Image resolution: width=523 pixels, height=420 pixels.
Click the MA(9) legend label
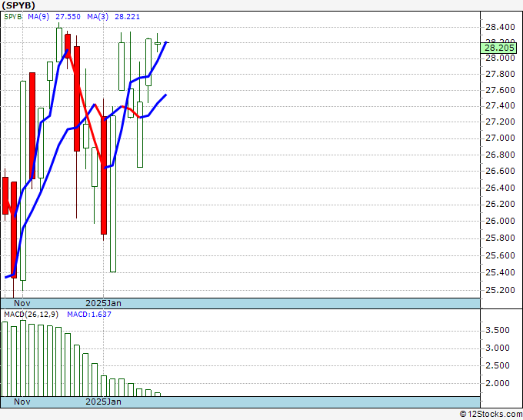pyautogui.click(x=38, y=17)
